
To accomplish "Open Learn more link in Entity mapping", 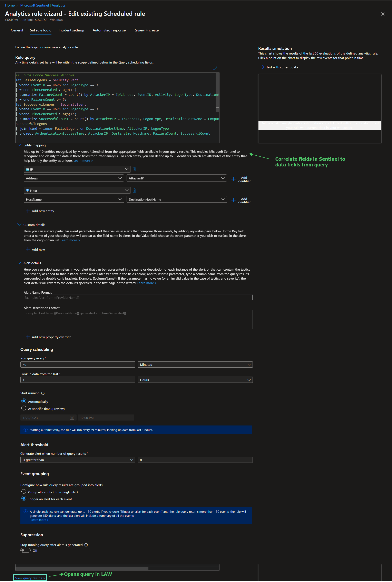I will [x=83, y=161].
